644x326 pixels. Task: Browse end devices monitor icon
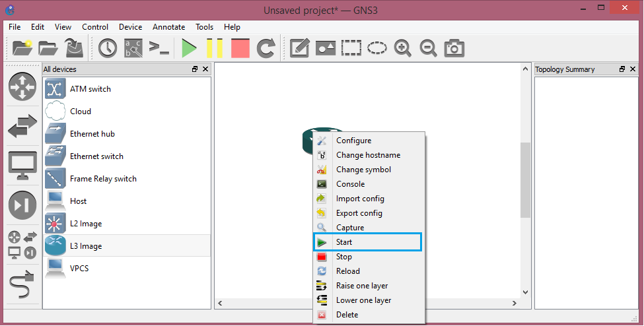[22, 166]
